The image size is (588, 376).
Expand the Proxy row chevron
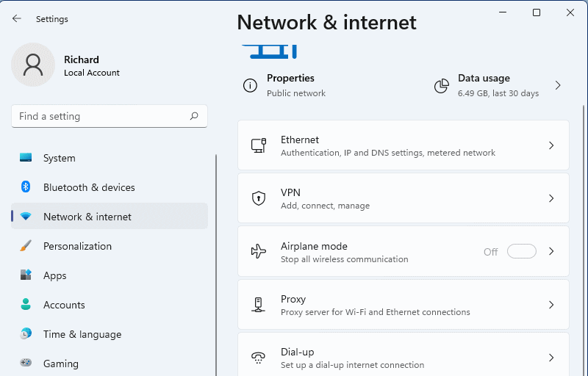pyautogui.click(x=551, y=305)
